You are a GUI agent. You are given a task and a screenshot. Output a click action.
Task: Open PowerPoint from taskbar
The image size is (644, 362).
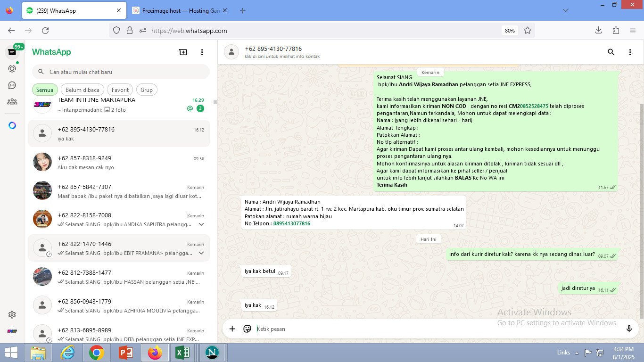point(125,353)
